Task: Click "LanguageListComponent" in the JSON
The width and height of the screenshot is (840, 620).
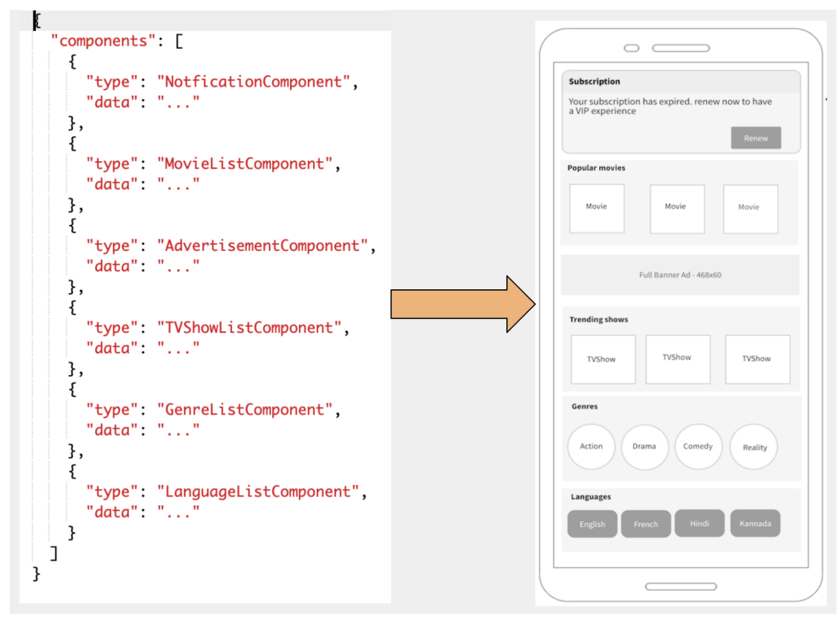Action: [258, 492]
